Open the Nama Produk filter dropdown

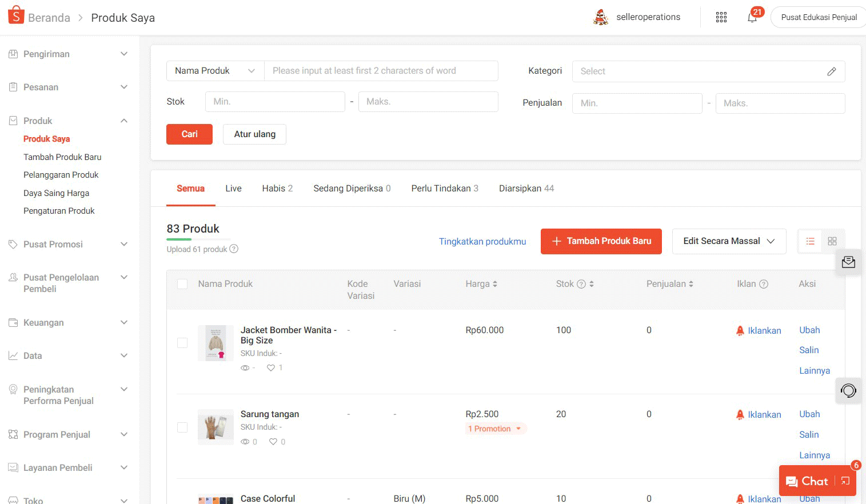click(214, 70)
